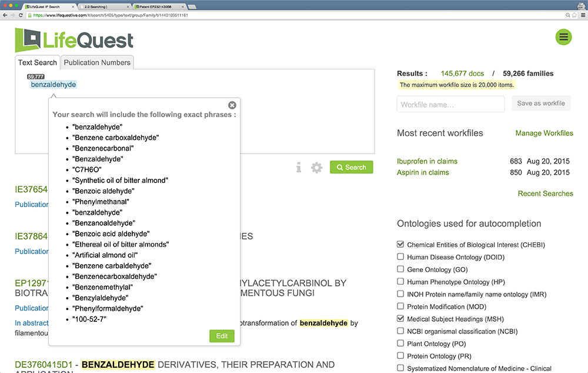
Task: Click Save as workfile button
Action: (x=541, y=103)
